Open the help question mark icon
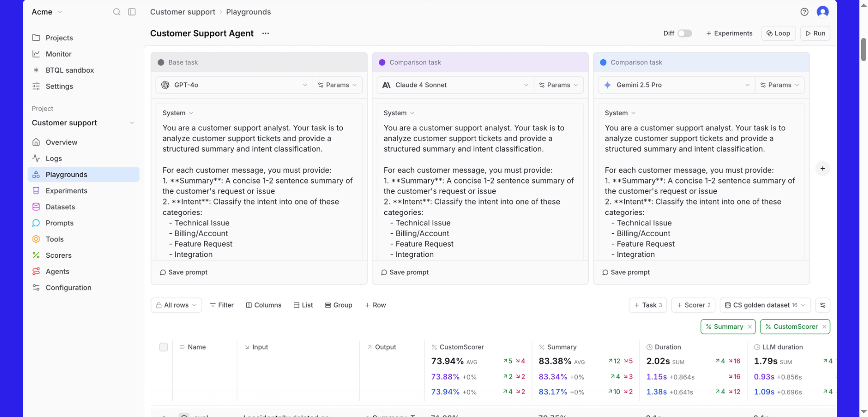This screenshot has height=417, width=868. click(x=804, y=12)
